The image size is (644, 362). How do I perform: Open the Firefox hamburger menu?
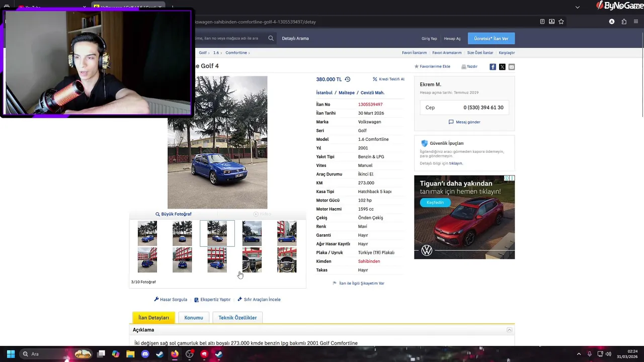pos(636,22)
